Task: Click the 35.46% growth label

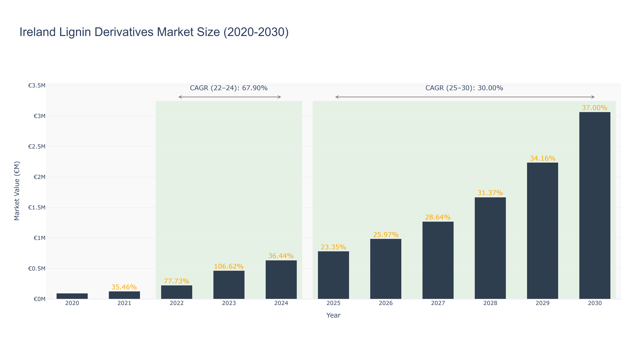Action: (124, 287)
